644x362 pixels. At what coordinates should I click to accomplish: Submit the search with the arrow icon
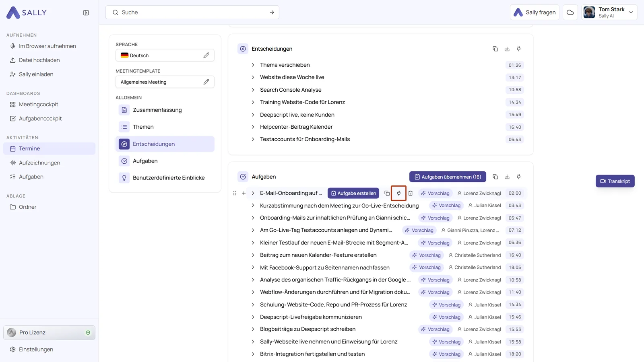pos(272,12)
